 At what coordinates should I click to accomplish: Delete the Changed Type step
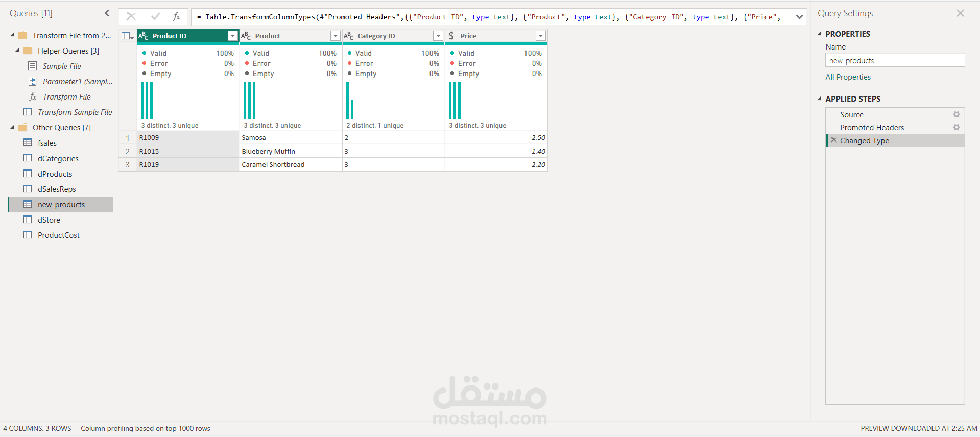pos(834,140)
